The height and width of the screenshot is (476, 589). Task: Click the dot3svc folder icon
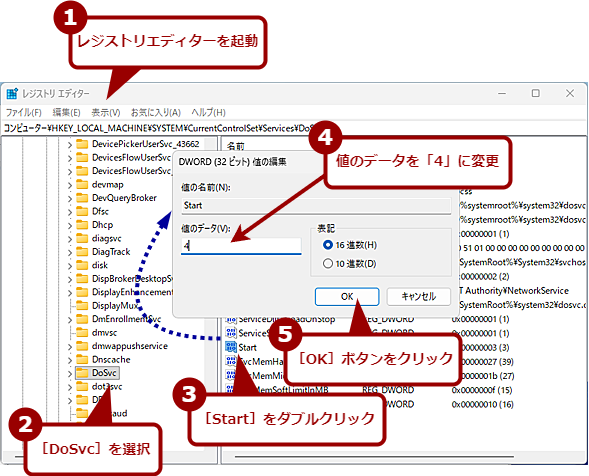click(x=82, y=387)
